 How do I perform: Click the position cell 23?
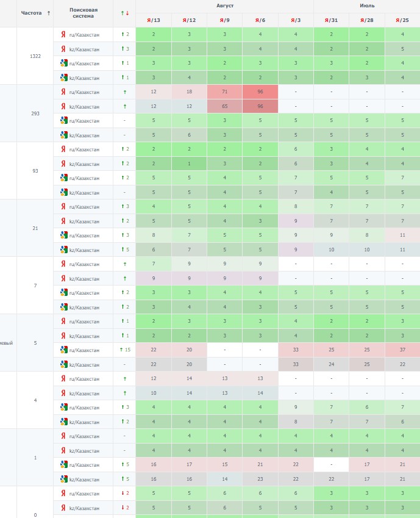[x=260, y=479]
